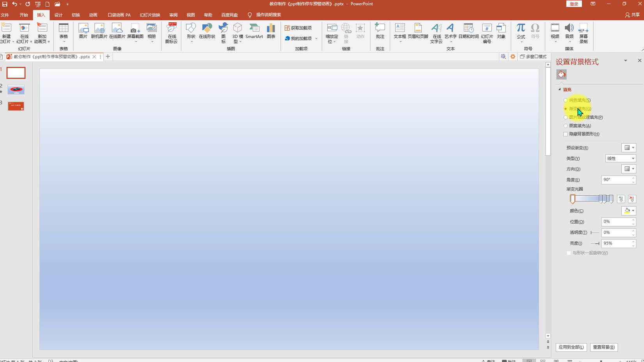Remove the selected gradient stop

tap(632, 199)
